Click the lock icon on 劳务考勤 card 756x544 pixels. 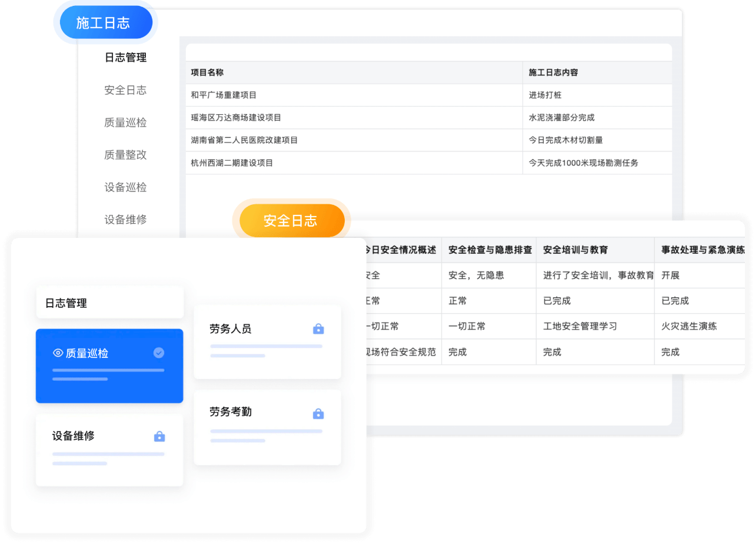(x=318, y=413)
